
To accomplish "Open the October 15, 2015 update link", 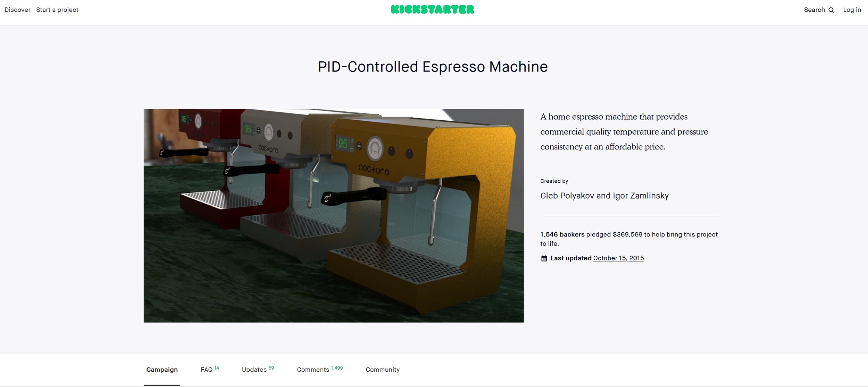I will 618,258.
